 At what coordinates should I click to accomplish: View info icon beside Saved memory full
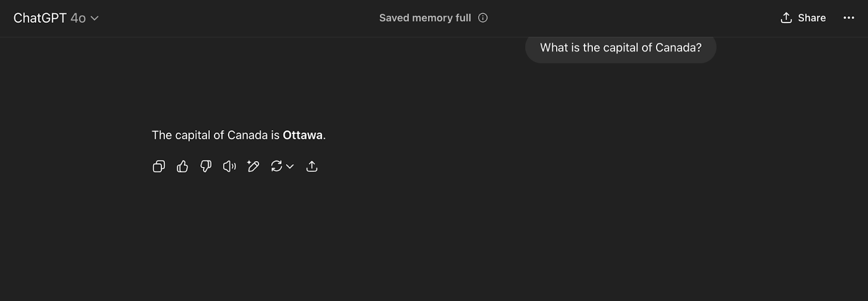pyautogui.click(x=483, y=18)
